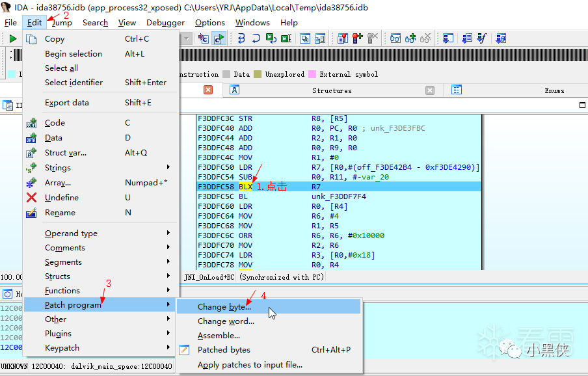Click the Step into debugger icon
Screen dimensions: 588x376
pos(241,38)
